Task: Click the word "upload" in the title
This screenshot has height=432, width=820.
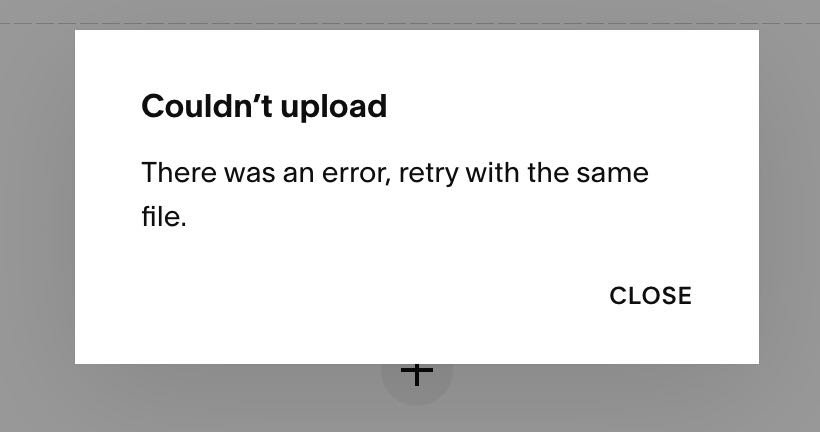Action: (x=334, y=108)
